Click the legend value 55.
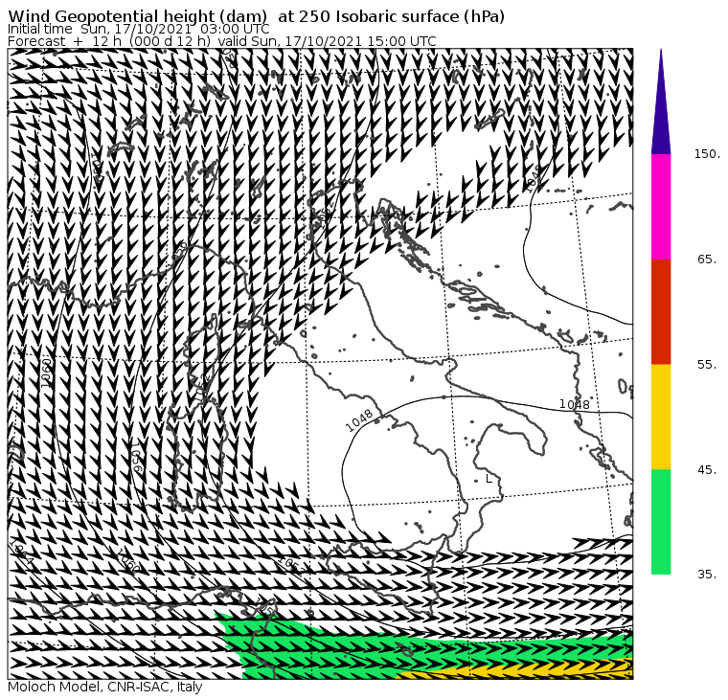 [x=707, y=365]
